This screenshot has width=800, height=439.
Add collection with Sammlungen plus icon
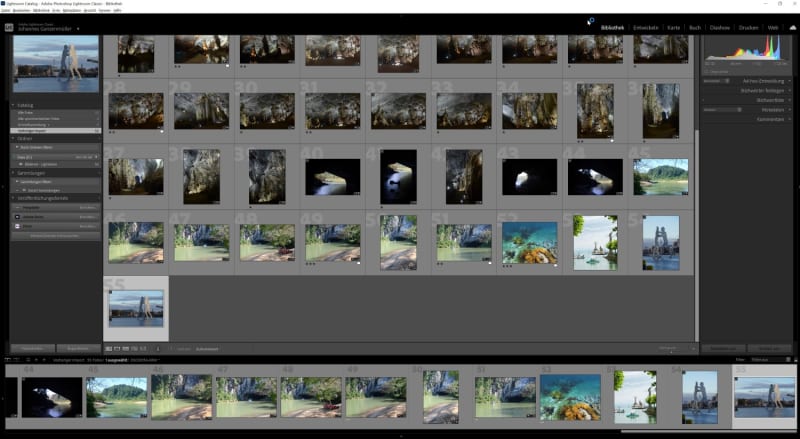coord(98,173)
